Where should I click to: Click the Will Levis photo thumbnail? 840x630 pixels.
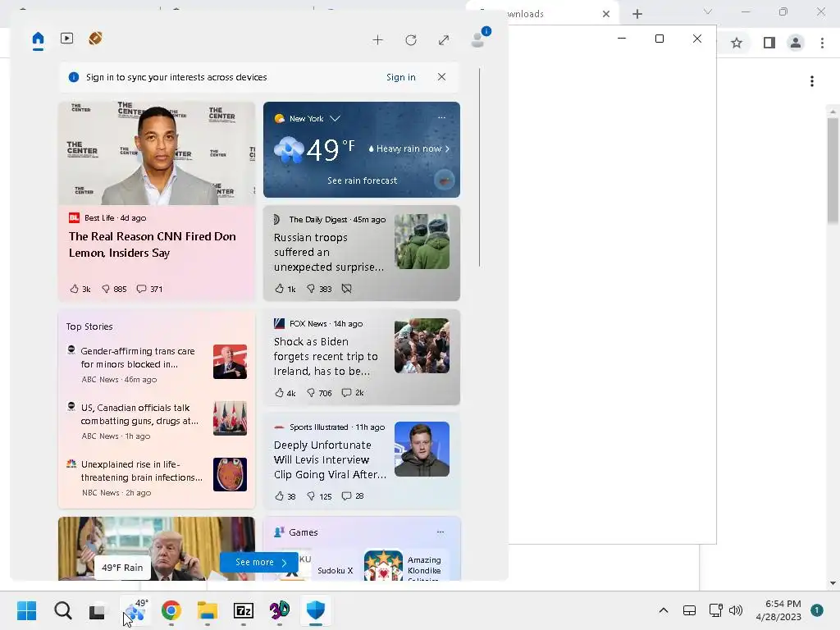point(422,449)
